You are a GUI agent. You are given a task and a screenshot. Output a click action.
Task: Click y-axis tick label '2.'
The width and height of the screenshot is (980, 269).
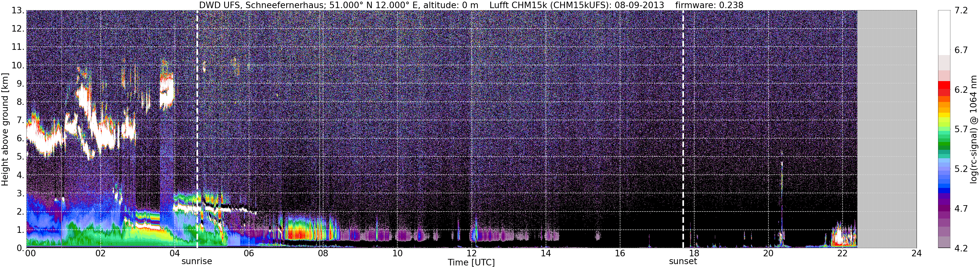20,211
